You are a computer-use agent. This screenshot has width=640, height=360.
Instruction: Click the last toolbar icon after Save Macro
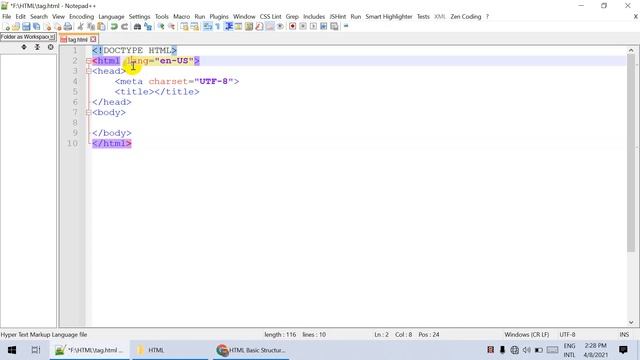coord(346,27)
